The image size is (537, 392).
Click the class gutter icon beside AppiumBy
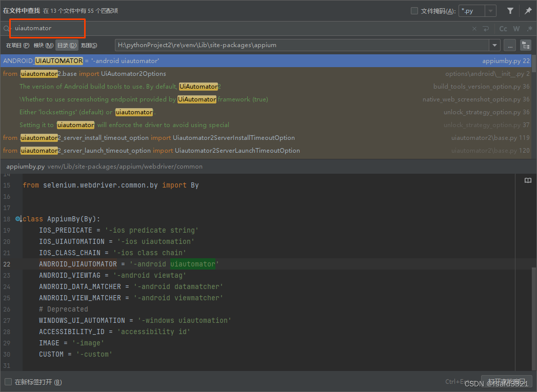(17, 218)
